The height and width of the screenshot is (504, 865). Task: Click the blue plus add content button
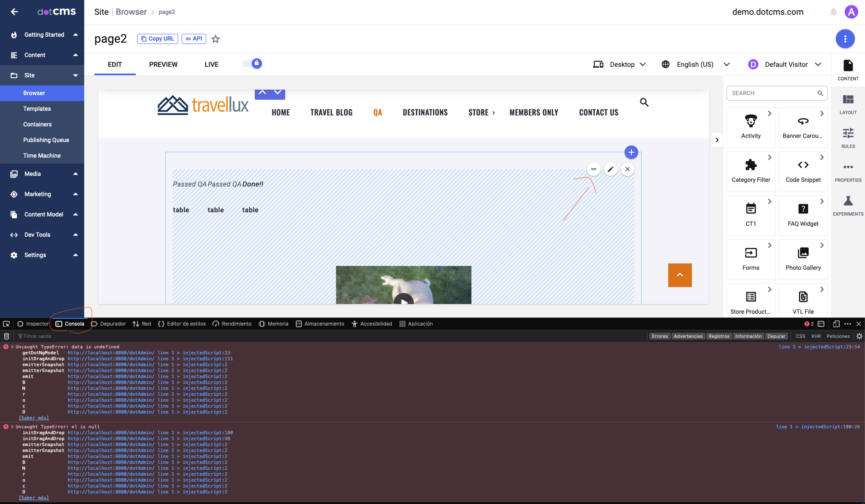click(631, 152)
